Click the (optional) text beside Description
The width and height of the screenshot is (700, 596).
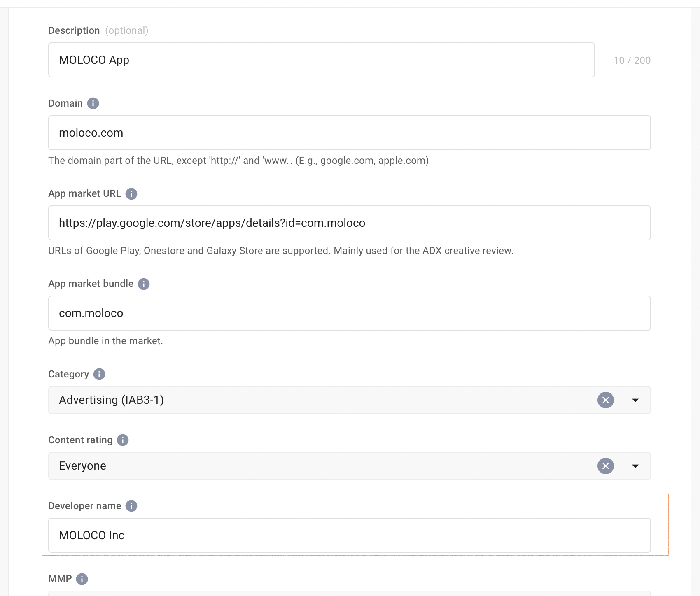pos(127,30)
